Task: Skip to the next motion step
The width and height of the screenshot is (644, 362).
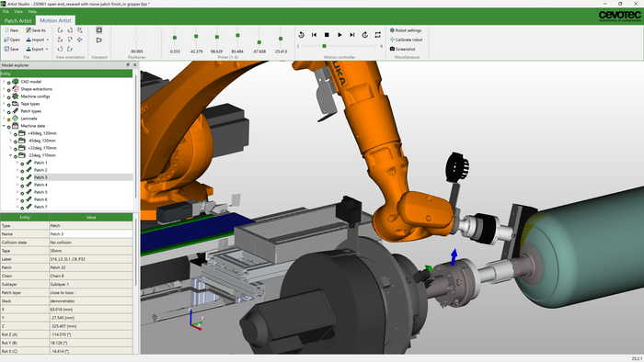Action: [352, 35]
